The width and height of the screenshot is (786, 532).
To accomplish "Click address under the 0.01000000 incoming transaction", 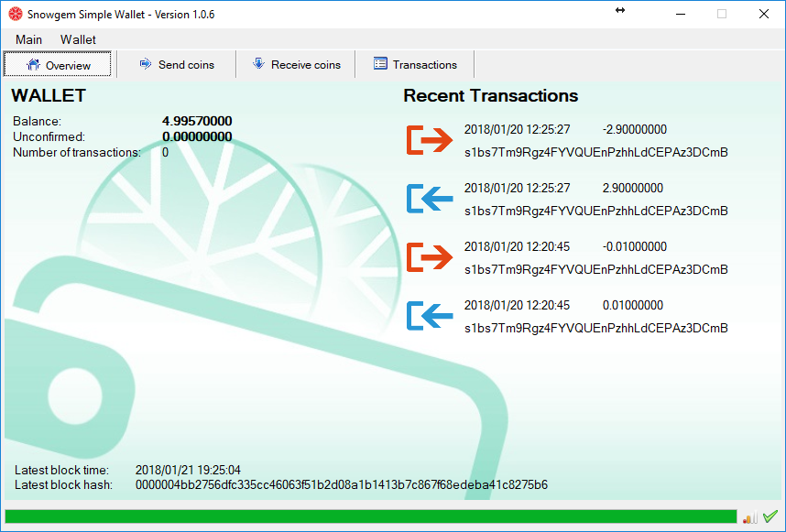I will 596,328.
